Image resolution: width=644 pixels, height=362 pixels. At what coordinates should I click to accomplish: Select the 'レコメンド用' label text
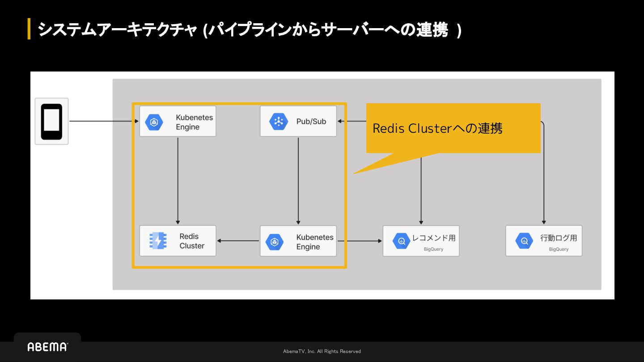(434, 238)
